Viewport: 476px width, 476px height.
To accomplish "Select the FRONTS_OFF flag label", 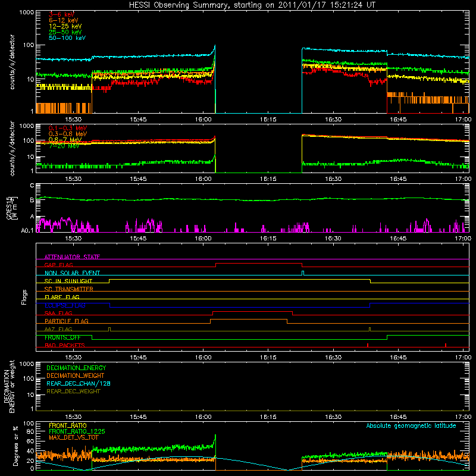I will pos(62,337).
